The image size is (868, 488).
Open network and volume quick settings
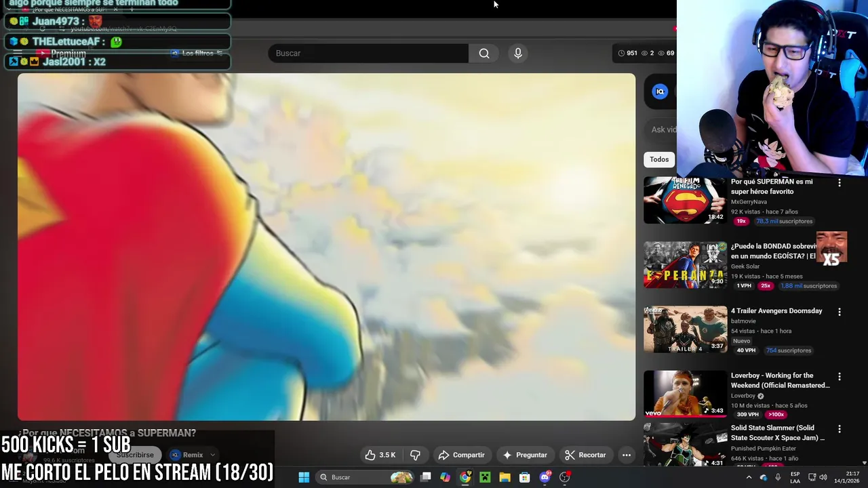point(819,477)
